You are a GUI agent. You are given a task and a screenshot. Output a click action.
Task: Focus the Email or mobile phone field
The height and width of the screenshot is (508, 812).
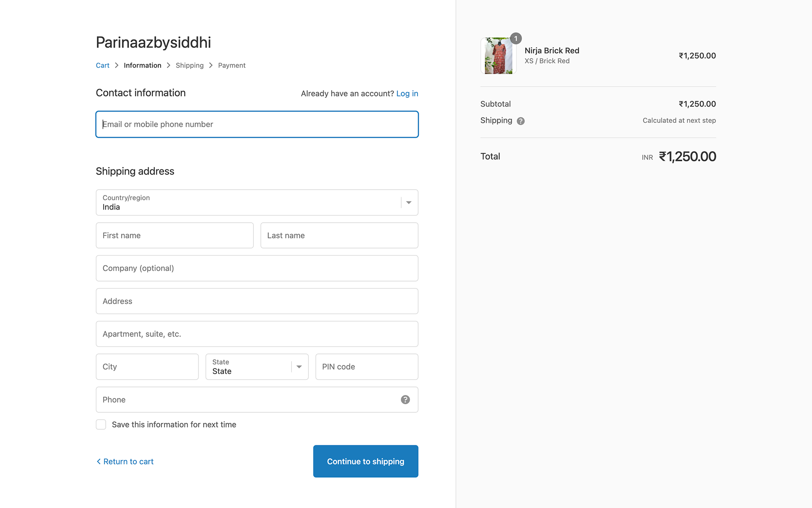pyautogui.click(x=257, y=124)
